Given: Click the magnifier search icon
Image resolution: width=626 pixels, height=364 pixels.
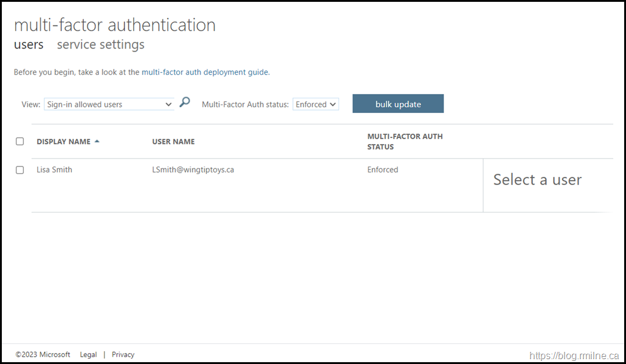Looking at the screenshot, I should pos(185,103).
